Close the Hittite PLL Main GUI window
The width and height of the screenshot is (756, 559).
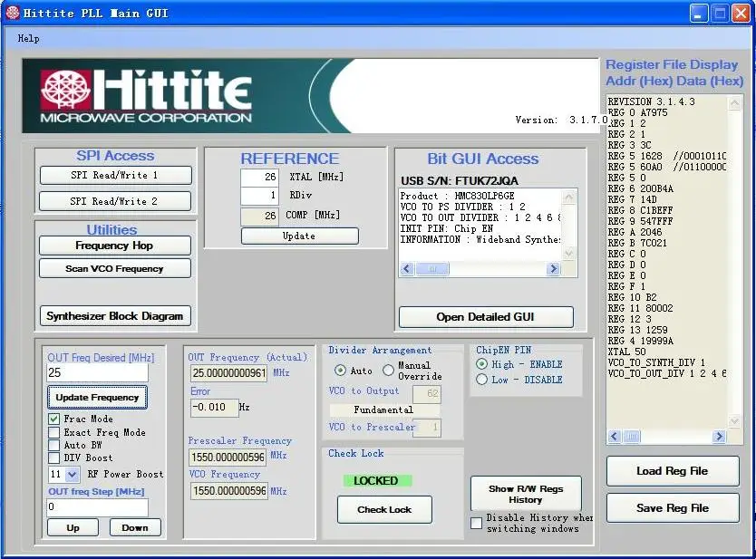[741, 13]
